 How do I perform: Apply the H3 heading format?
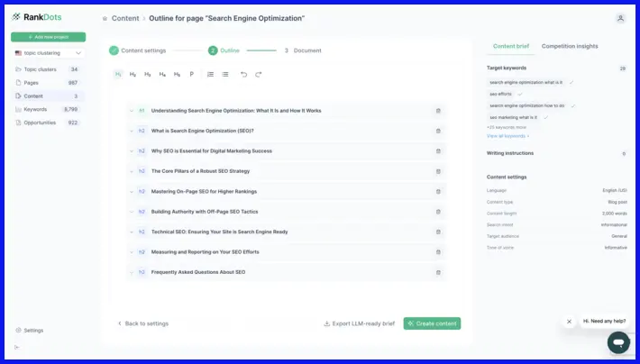click(147, 74)
